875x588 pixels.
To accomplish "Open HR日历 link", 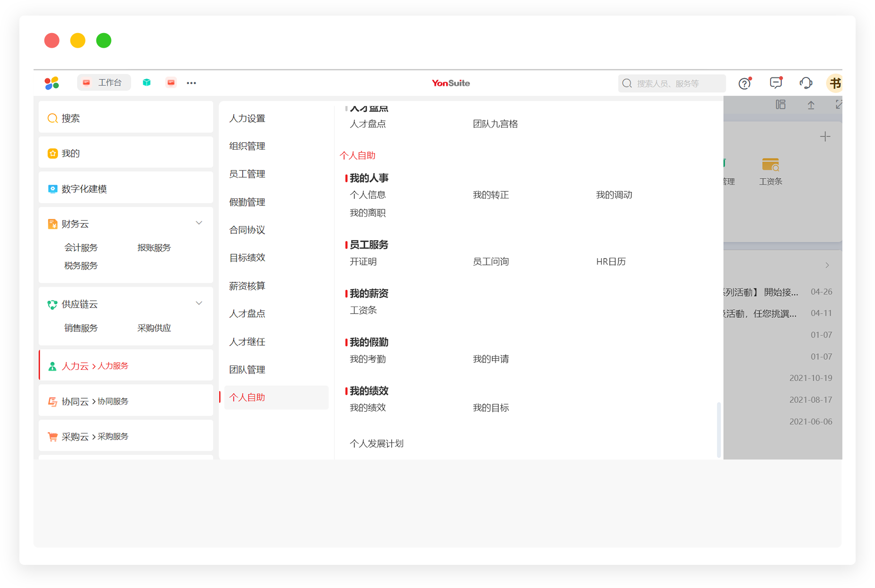I will [x=611, y=262].
